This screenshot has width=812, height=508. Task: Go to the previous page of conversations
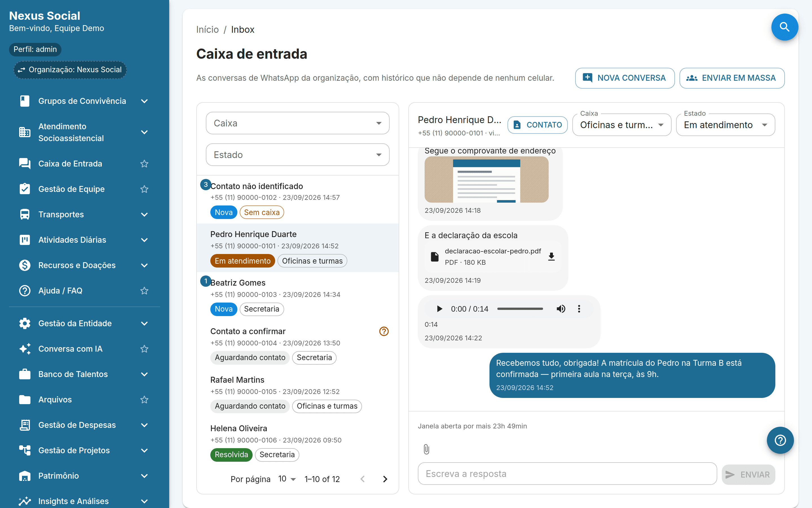click(x=362, y=479)
